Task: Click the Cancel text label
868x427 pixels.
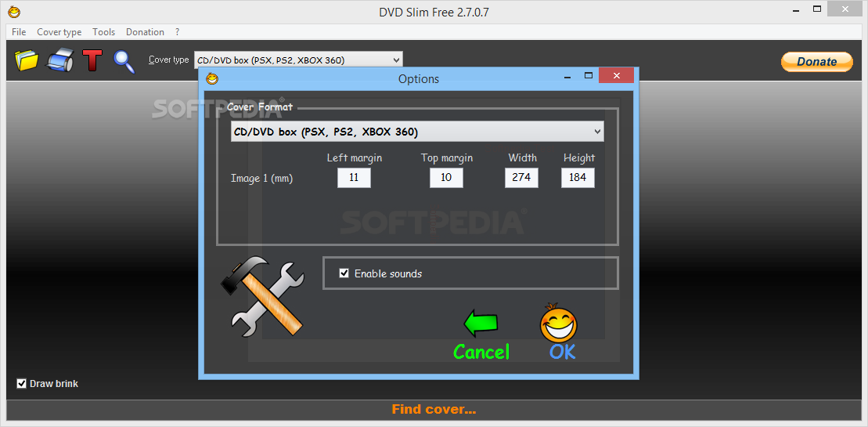Action: [x=481, y=351]
